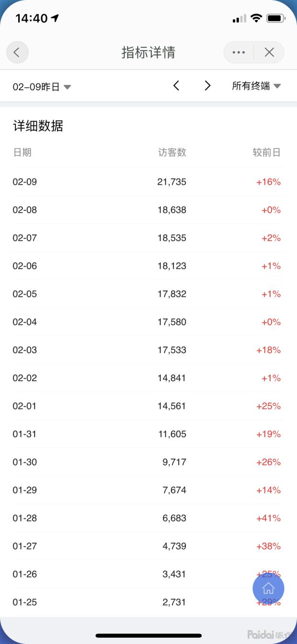Close the mini program with X

pyautogui.click(x=269, y=52)
